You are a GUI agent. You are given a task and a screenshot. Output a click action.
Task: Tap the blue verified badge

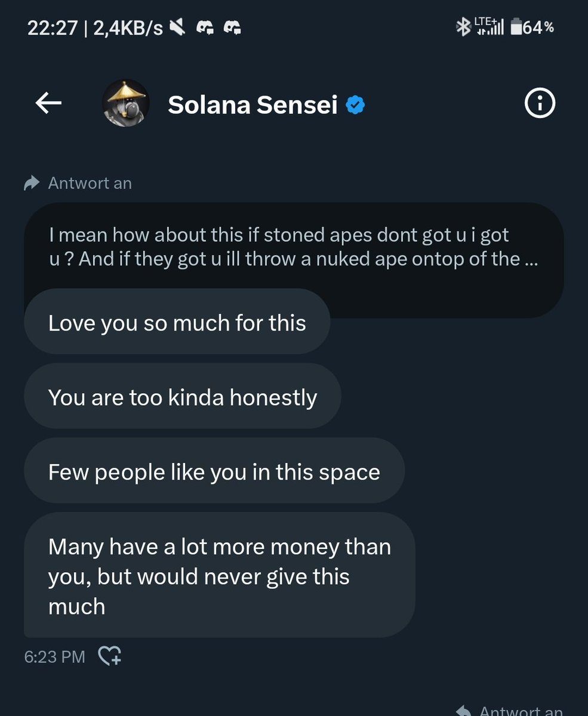point(356,106)
